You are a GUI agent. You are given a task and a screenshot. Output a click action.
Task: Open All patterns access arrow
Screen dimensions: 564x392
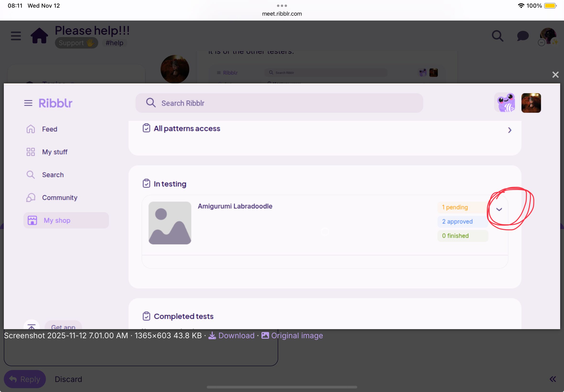tap(510, 130)
